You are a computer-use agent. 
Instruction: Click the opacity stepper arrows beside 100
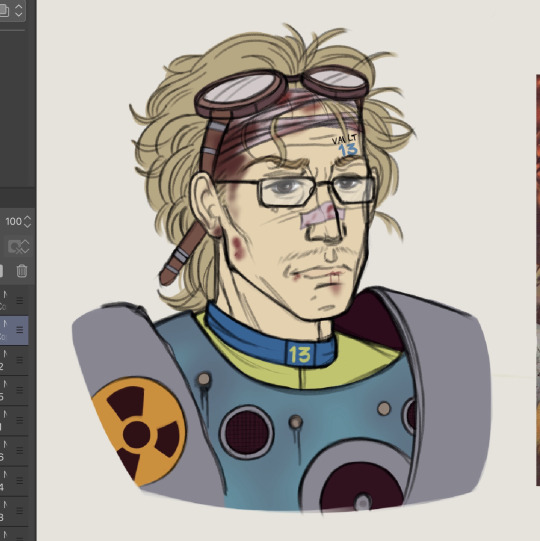(28, 222)
